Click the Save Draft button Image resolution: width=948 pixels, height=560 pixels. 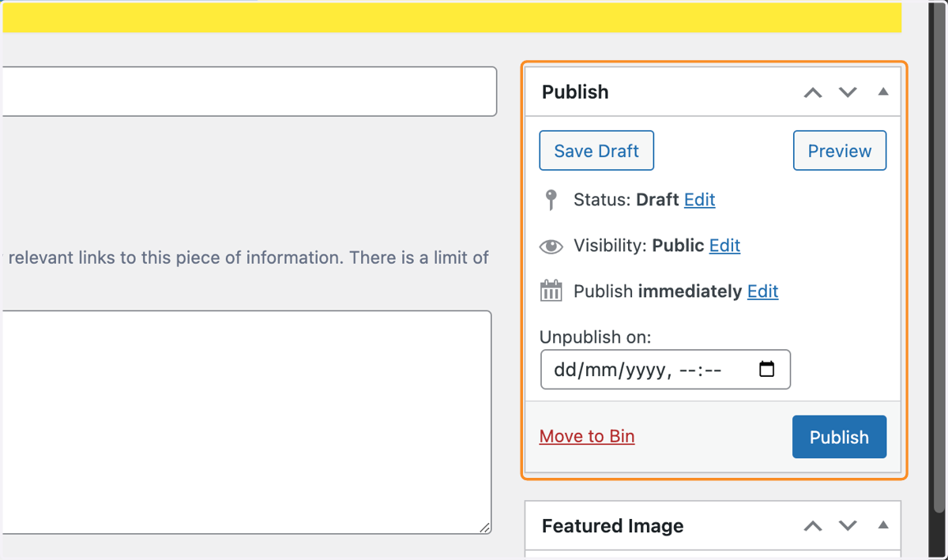[x=596, y=151]
